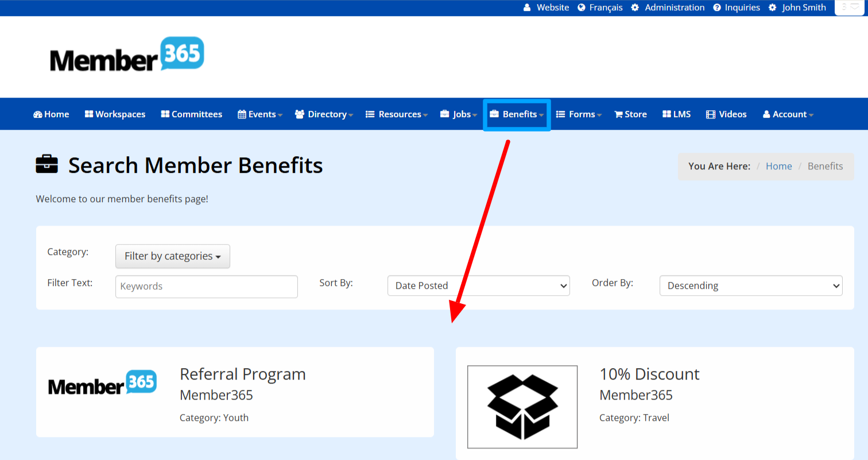Click the Français globe icon
The image size is (868, 460).
[582, 7]
